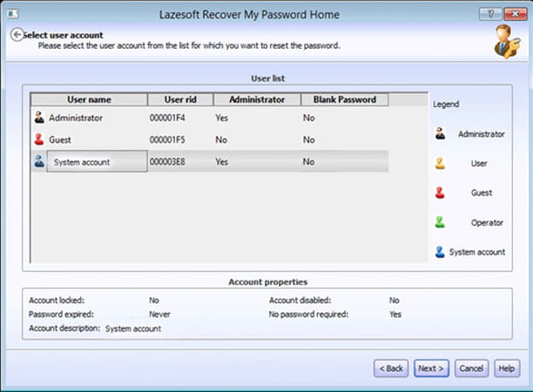Select the Guest account row

pos(60,139)
